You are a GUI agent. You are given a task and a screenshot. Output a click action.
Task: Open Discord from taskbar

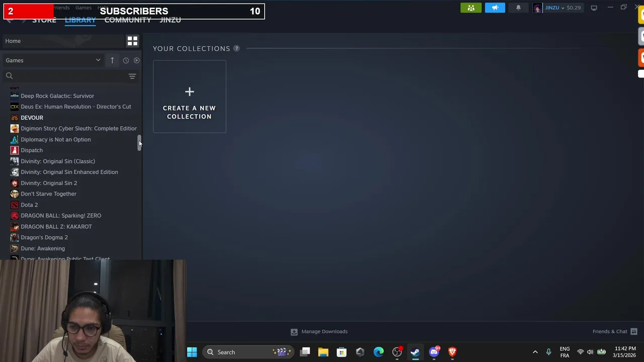[434, 352]
